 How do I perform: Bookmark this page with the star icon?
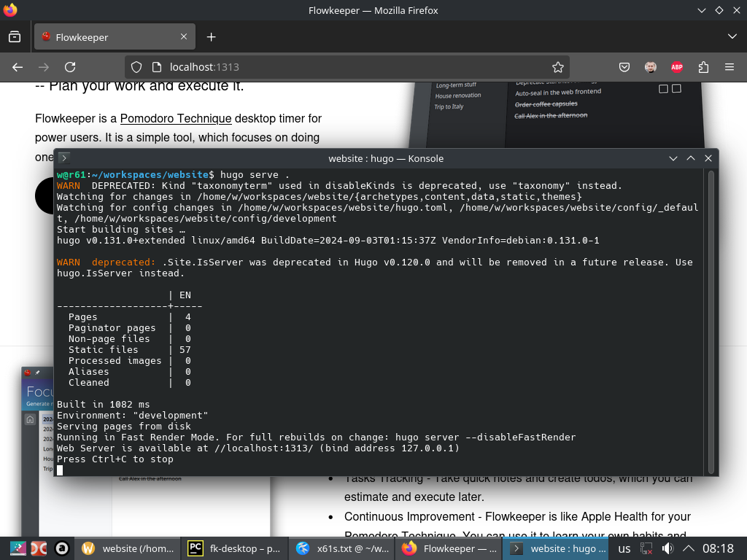pyautogui.click(x=558, y=67)
